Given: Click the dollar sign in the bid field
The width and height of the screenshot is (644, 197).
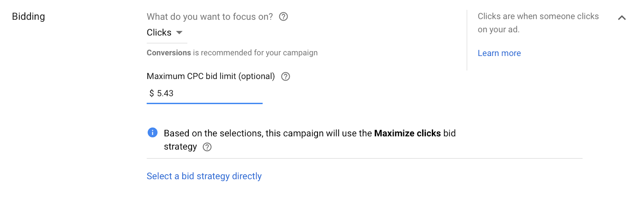Looking at the screenshot, I should pyautogui.click(x=152, y=93).
